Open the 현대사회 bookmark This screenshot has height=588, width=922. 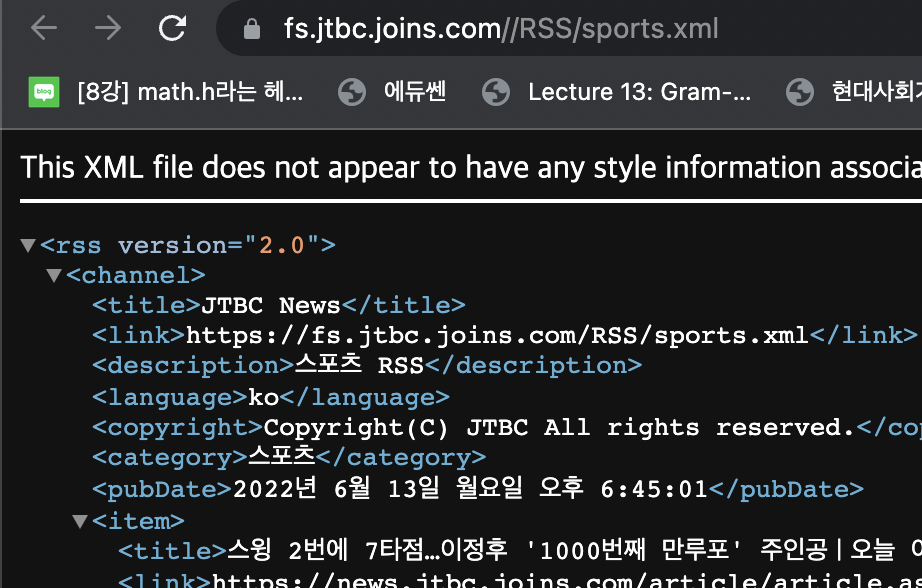point(853,92)
